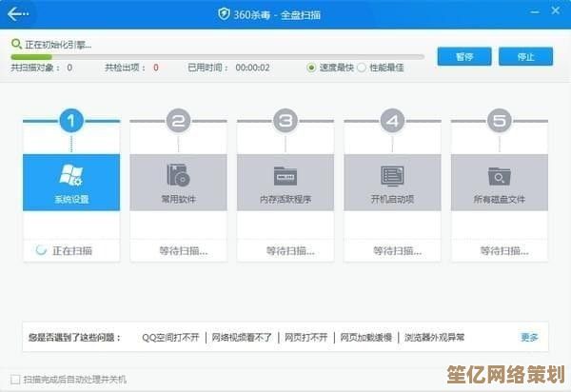Click the 常用软件 software disc icon

[x=178, y=175]
